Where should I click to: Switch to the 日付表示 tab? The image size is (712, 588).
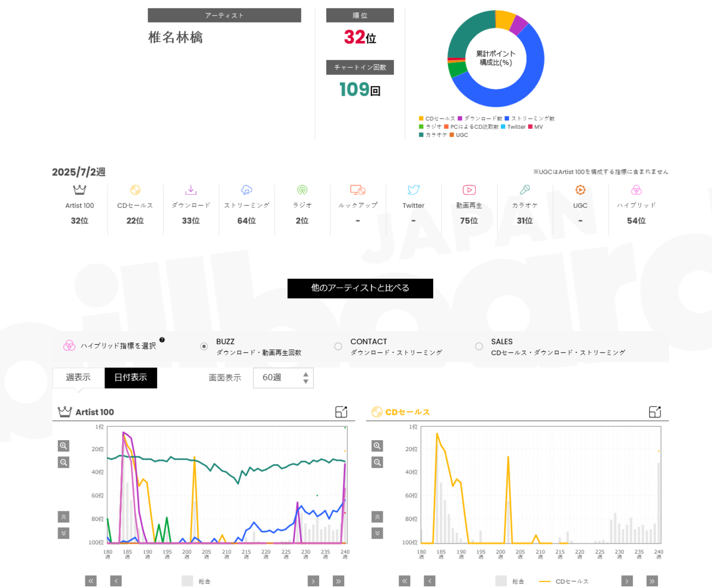click(131, 377)
